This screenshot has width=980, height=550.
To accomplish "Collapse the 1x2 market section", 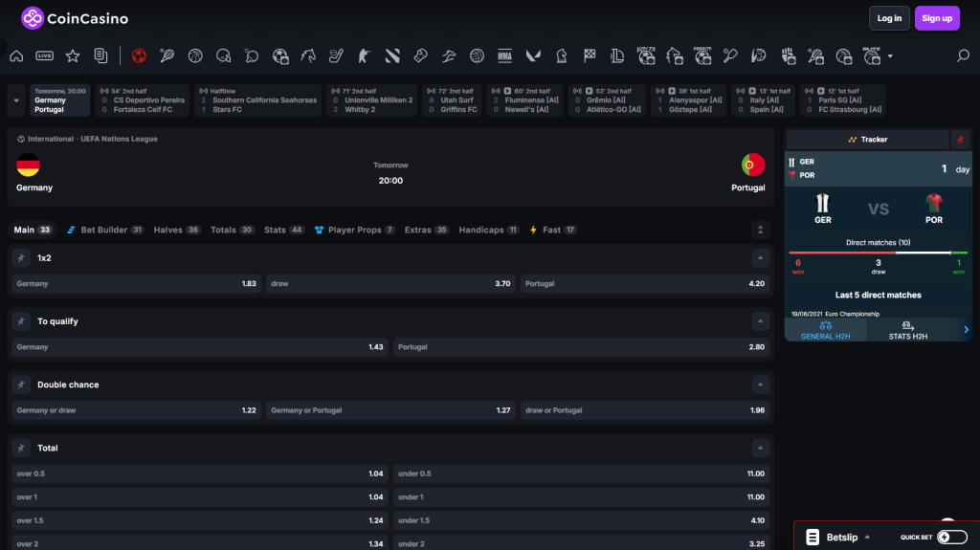I will pos(760,258).
